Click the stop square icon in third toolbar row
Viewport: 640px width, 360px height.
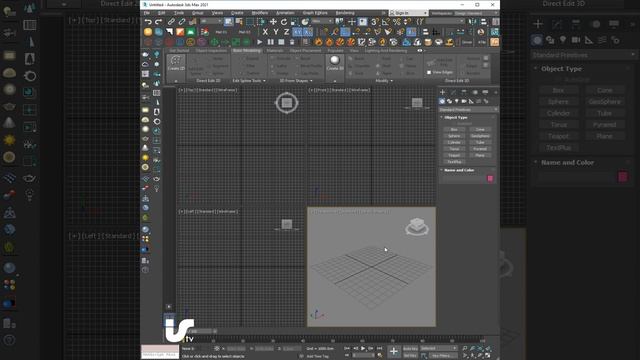coord(281,42)
